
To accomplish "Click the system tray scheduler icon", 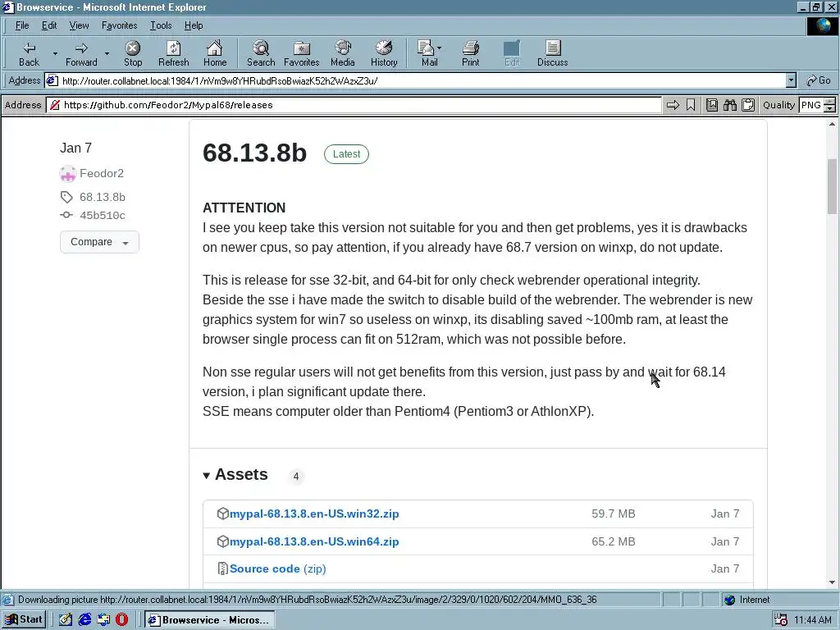I will tap(781, 620).
